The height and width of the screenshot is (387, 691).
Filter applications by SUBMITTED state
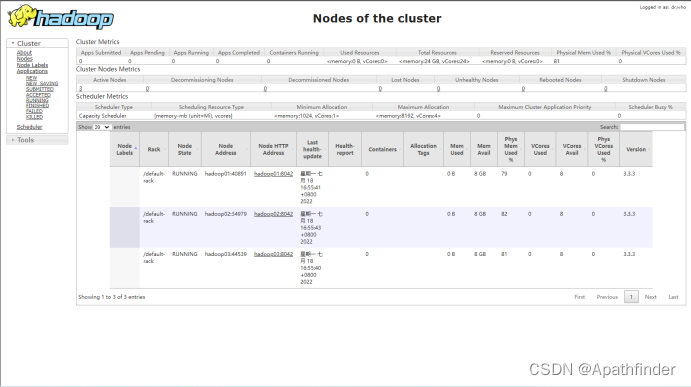[40, 89]
